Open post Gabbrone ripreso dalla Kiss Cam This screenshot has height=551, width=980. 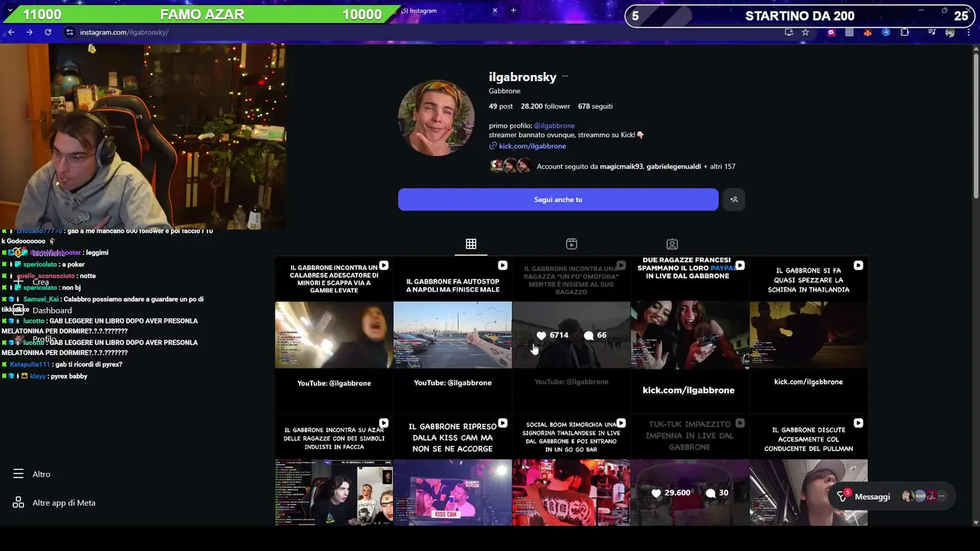tap(452, 471)
